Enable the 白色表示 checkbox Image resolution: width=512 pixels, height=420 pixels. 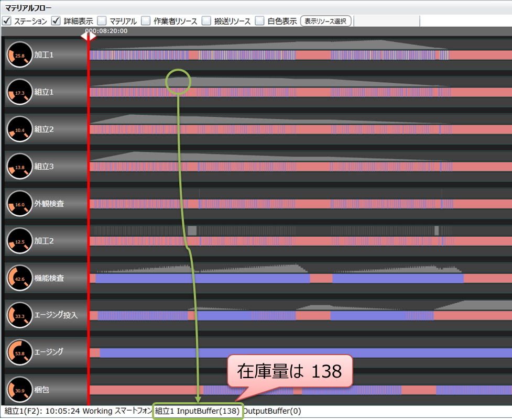point(259,21)
